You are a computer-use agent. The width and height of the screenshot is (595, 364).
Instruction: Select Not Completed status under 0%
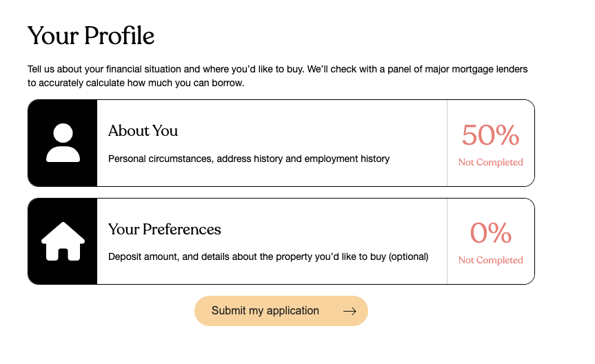click(x=490, y=261)
